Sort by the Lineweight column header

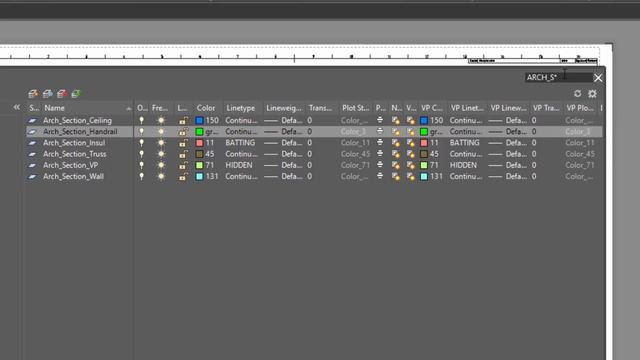(x=284, y=108)
